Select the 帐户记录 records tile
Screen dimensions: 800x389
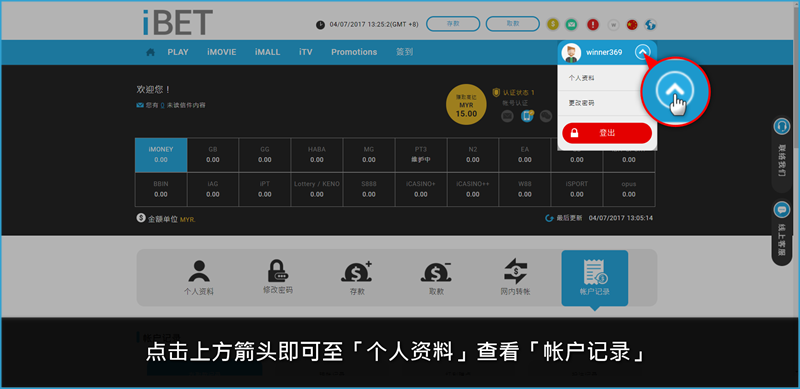pos(594,278)
